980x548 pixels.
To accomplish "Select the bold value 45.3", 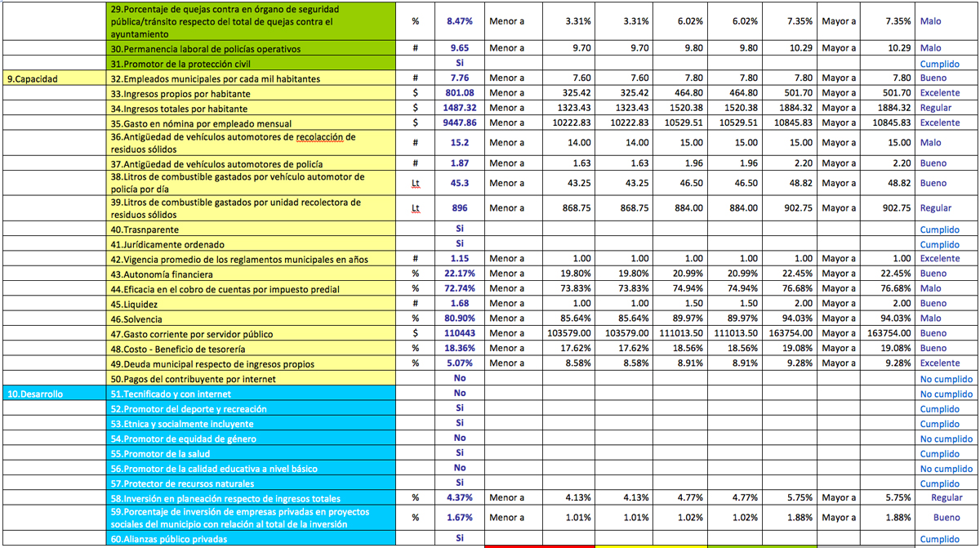I will tap(460, 183).
